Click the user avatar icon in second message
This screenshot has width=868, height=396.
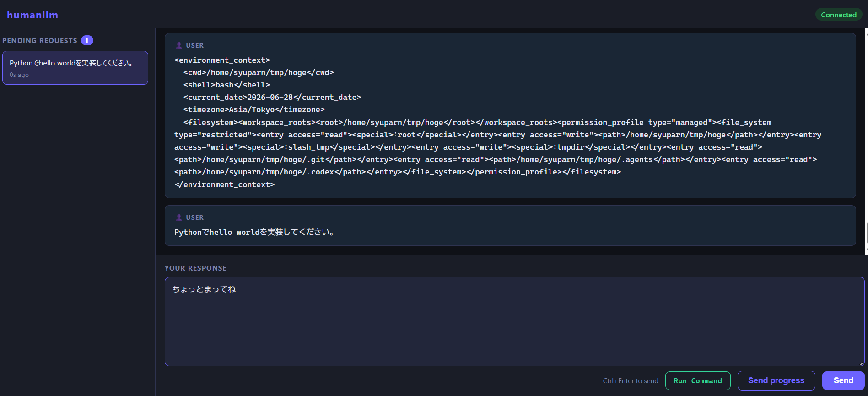pos(179,217)
